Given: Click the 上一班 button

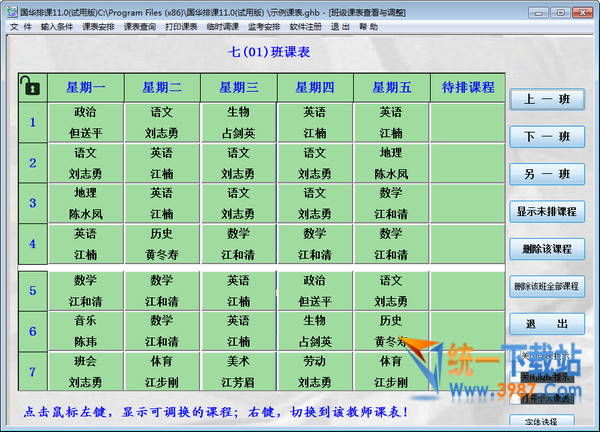Looking at the screenshot, I should (x=546, y=99).
